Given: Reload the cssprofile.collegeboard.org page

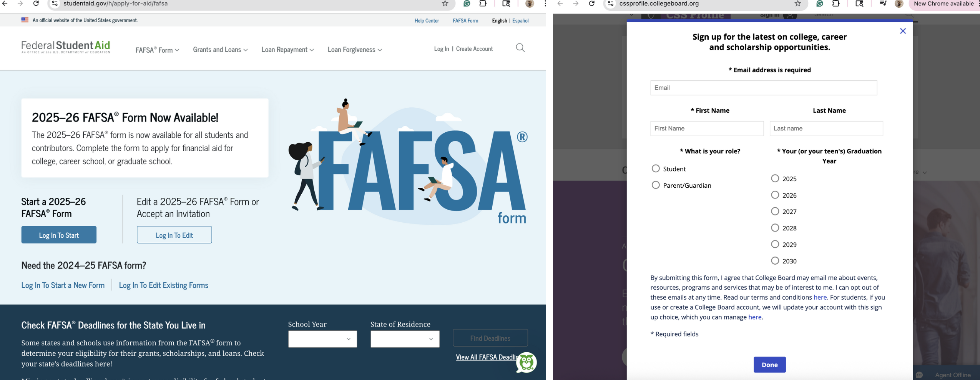Looking at the screenshot, I should 592,3.
